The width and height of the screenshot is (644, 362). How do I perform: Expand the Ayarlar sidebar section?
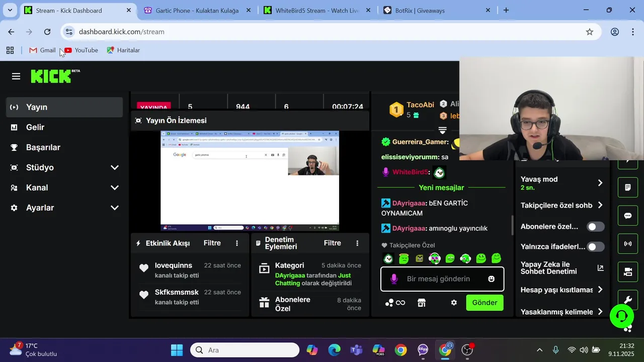(x=114, y=208)
